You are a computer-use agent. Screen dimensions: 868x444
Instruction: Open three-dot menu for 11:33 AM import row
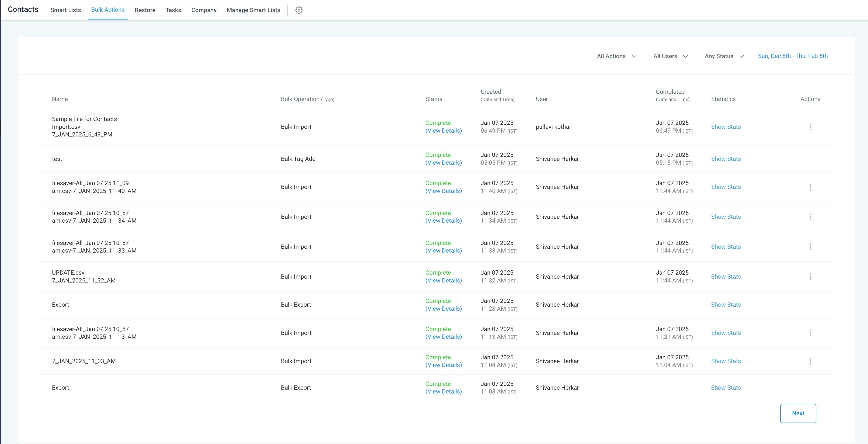coord(810,247)
